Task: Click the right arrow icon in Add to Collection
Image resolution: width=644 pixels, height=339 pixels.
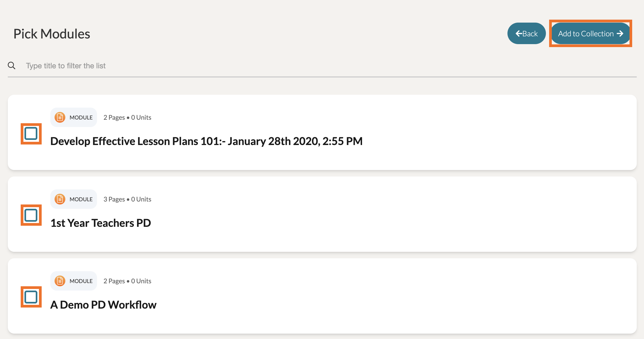Action: pyautogui.click(x=620, y=33)
